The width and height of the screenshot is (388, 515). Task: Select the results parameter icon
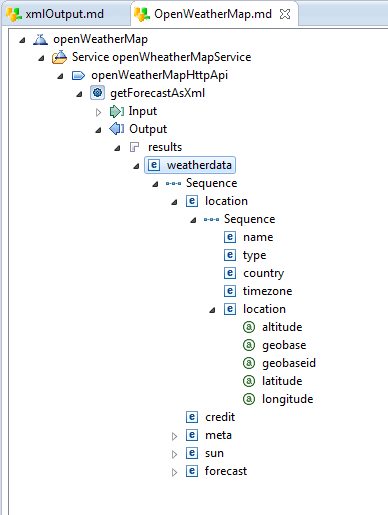point(134,147)
